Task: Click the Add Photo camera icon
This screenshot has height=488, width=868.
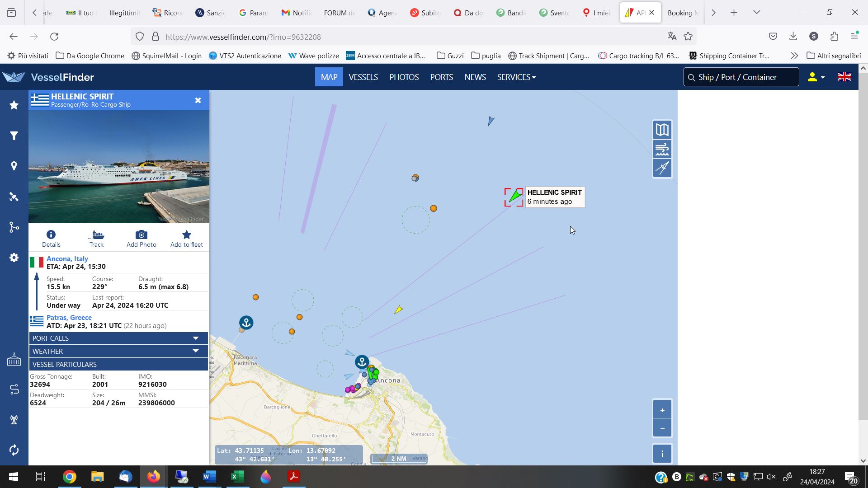Action: (x=142, y=239)
